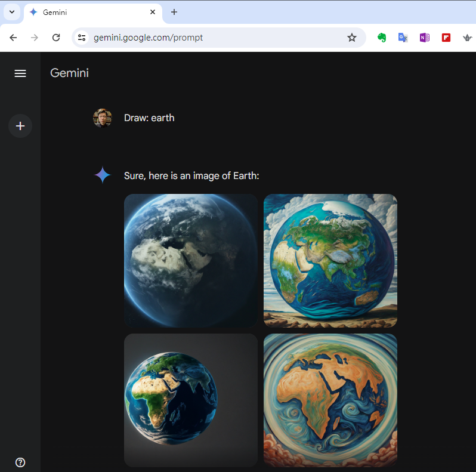Open the Van Gogh style swirling Earth image
Viewport: 476px width, 472px height.
pyautogui.click(x=330, y=400)
